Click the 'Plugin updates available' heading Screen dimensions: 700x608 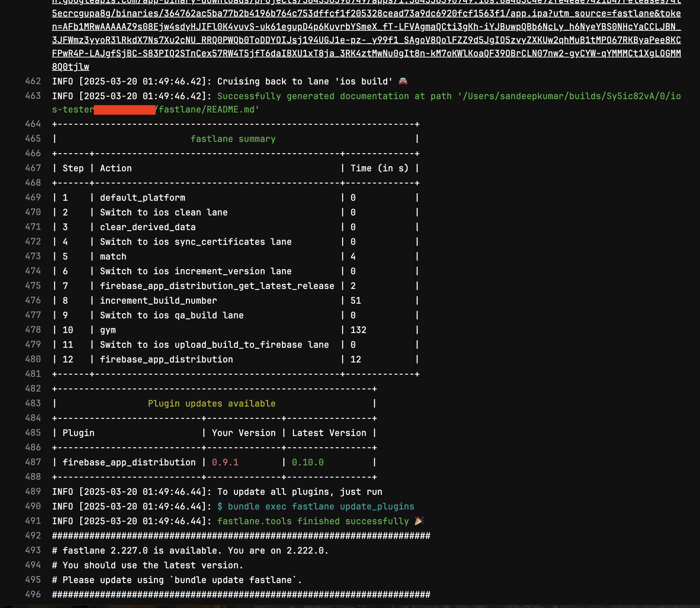[212, 404]
